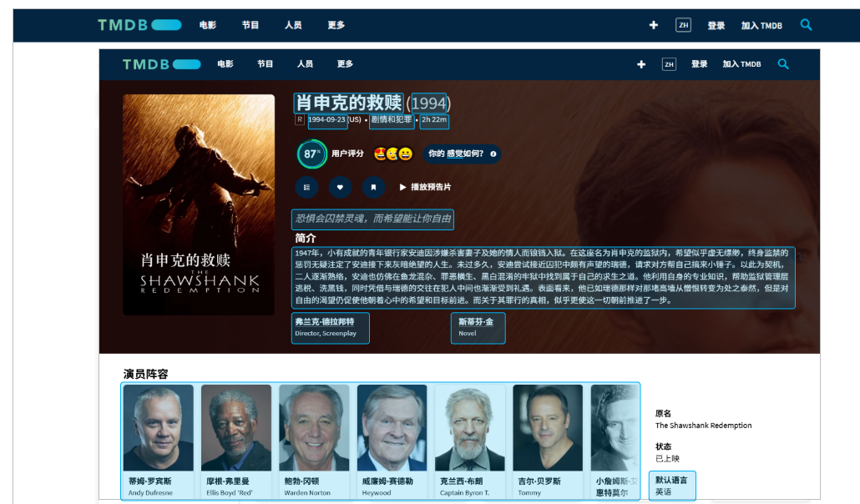860x504 pixels.
Task: Click the 演员阵容 heading
Action: coord(146,374)
